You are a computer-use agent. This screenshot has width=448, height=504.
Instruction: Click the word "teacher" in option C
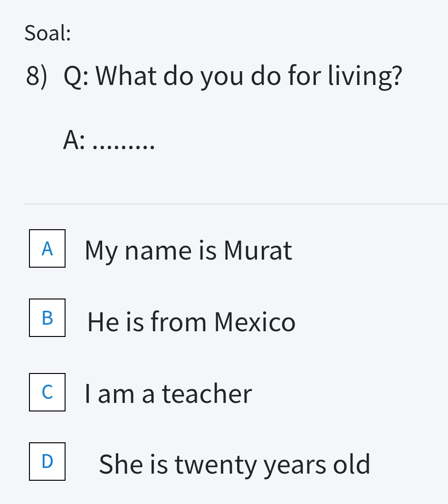coord(207,393)
